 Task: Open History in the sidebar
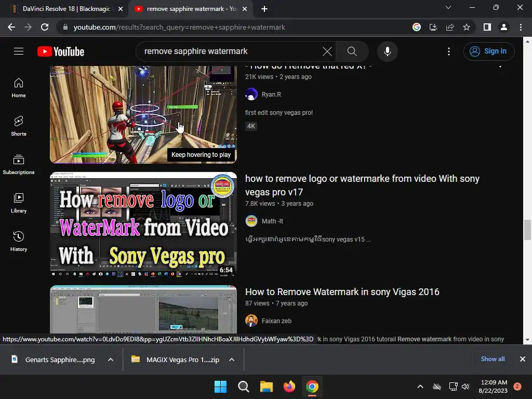(x=19, y=241)
